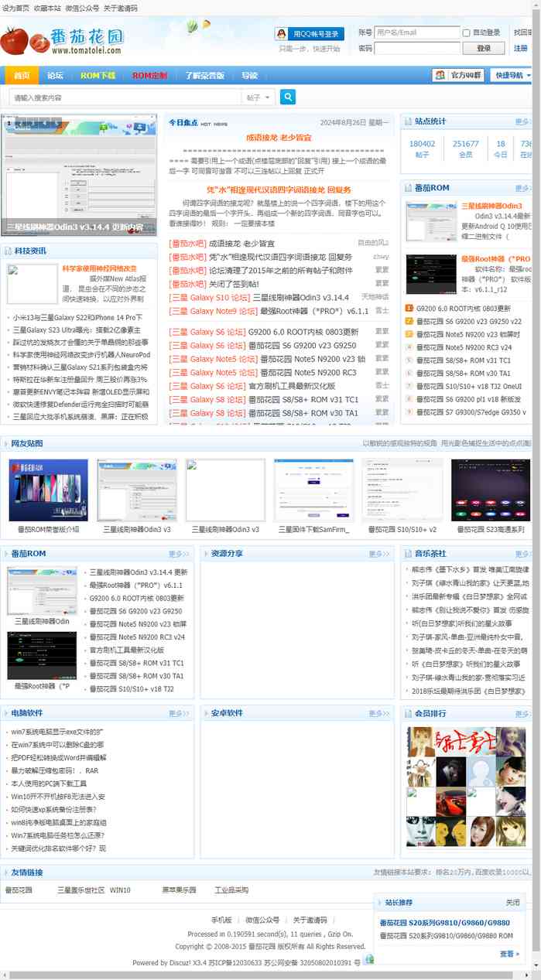Expand 更多 in 资源分享 section
This screenshot has height=980, width=541.
(379, 554)
